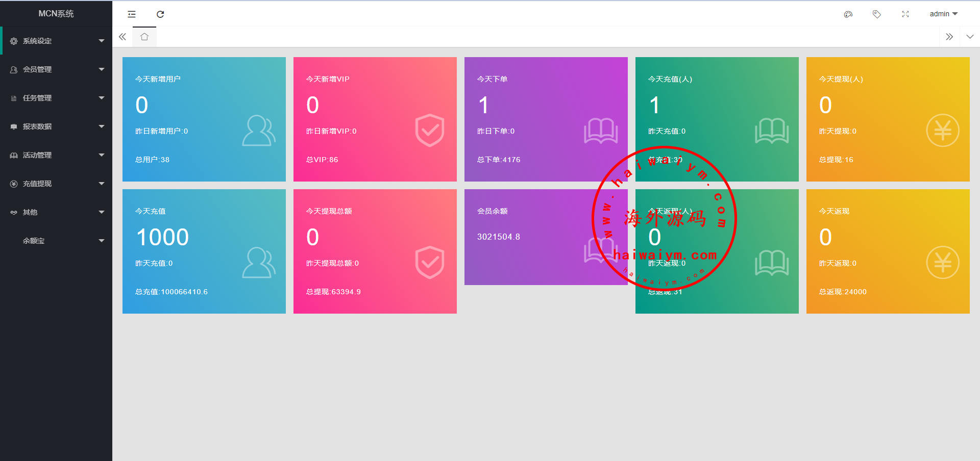Click the yen icon in 今天提现(人) card
The width and height of the screenshot is (980, 461).
942,131
